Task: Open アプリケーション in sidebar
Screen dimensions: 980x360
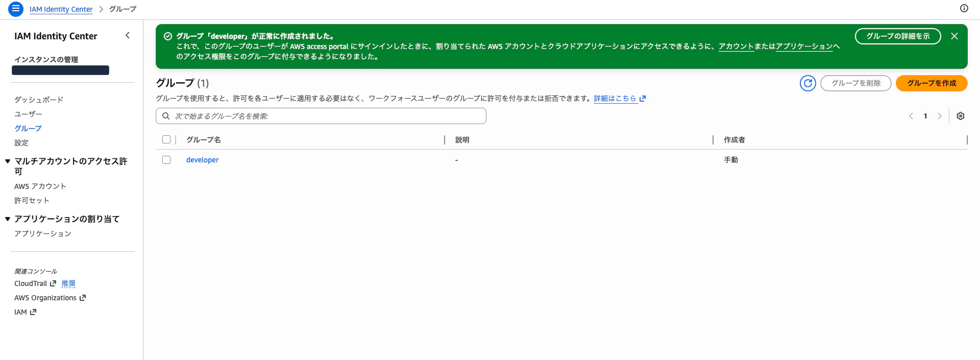Action: (x=43, y=233)
